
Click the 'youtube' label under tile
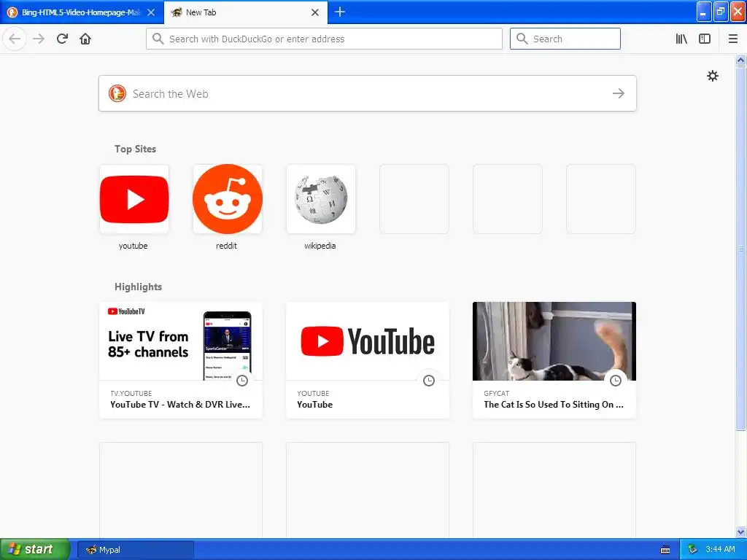click(133, 246)
